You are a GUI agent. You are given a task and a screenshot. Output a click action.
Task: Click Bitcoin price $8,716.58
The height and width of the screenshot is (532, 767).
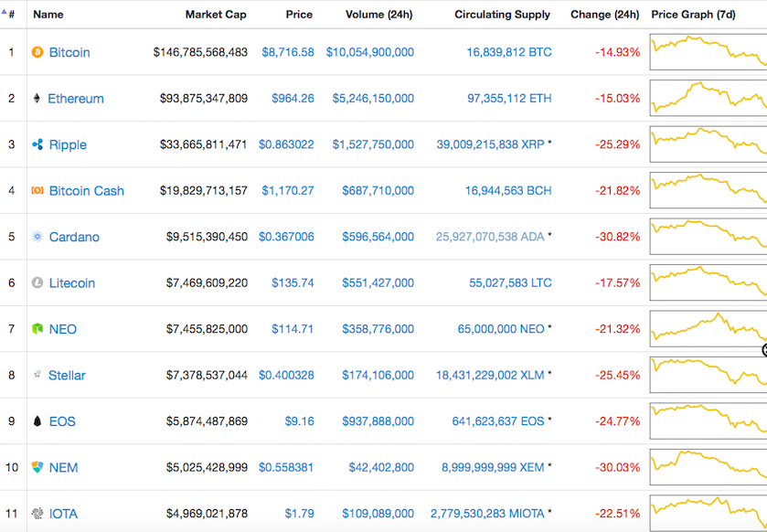point(288,52)
